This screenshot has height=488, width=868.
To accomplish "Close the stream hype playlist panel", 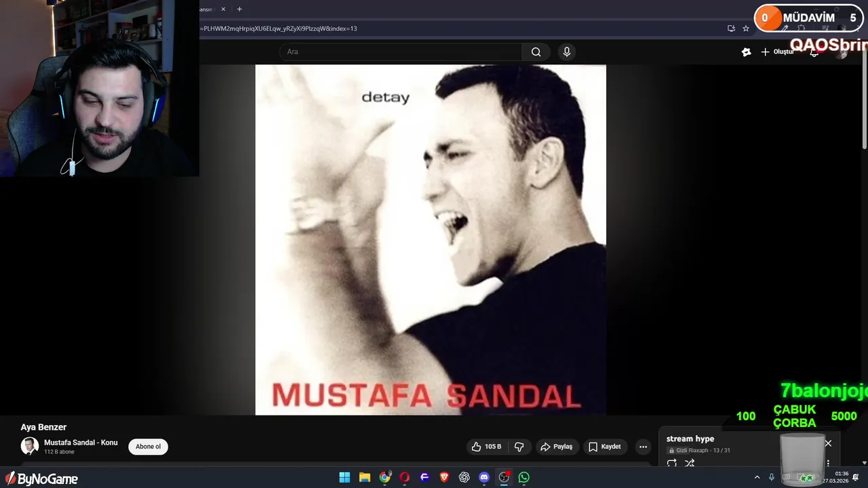I will (828, 443).
